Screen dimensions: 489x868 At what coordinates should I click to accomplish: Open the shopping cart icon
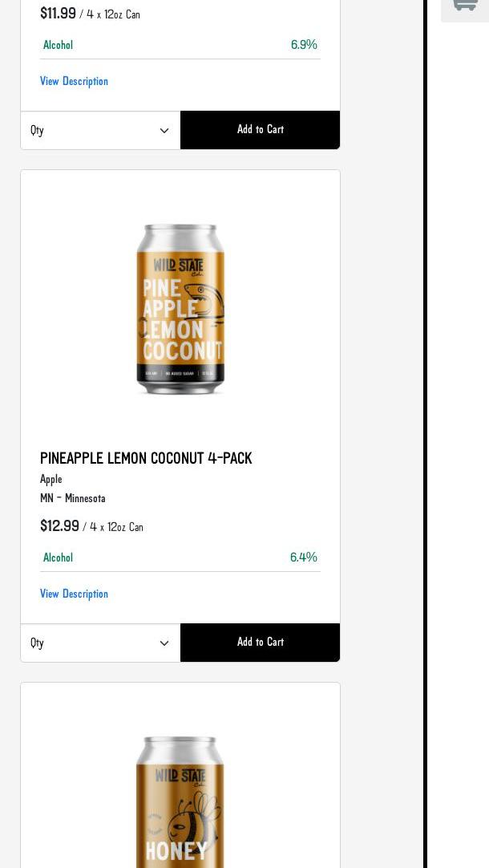[465, 6]
